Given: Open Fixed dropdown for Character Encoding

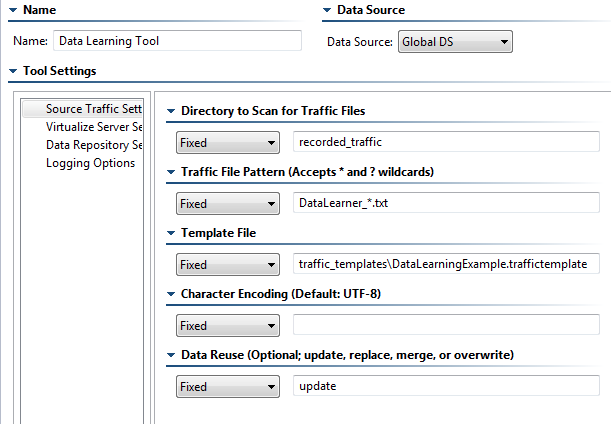Looking at the screenshot, I should [x=228, y=325].
